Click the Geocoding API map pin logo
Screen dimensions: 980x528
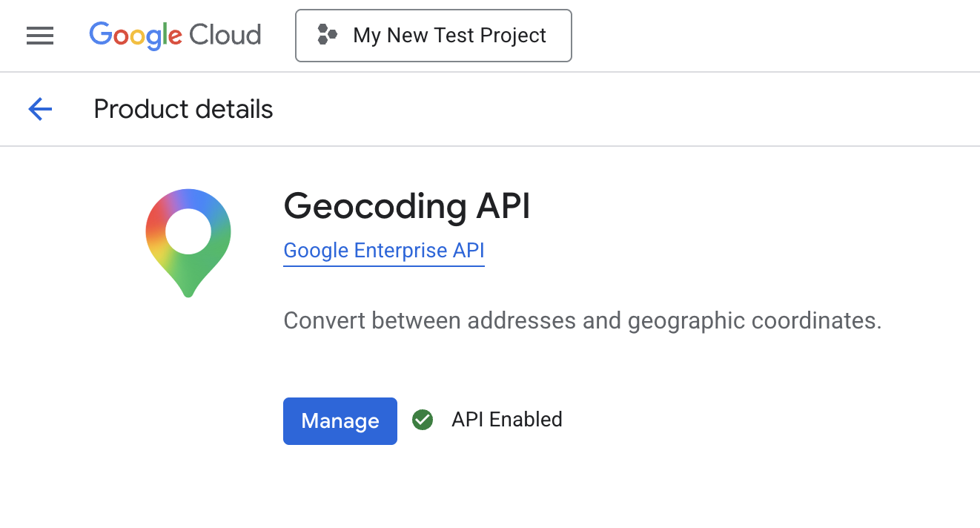coord(188,243)
